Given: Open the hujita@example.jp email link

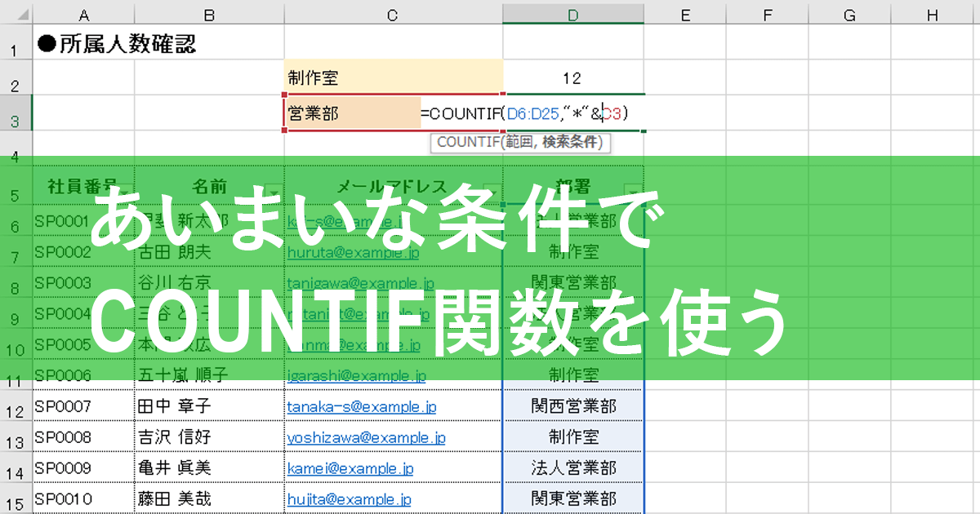Looking at the screenshot, I should [x=349, y=498].
